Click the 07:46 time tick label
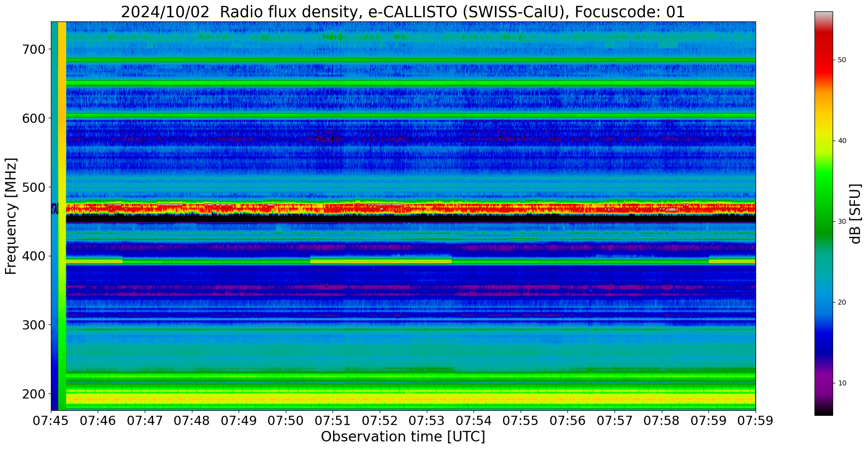The height and width of the screenshot is (449, 868). 98,421
